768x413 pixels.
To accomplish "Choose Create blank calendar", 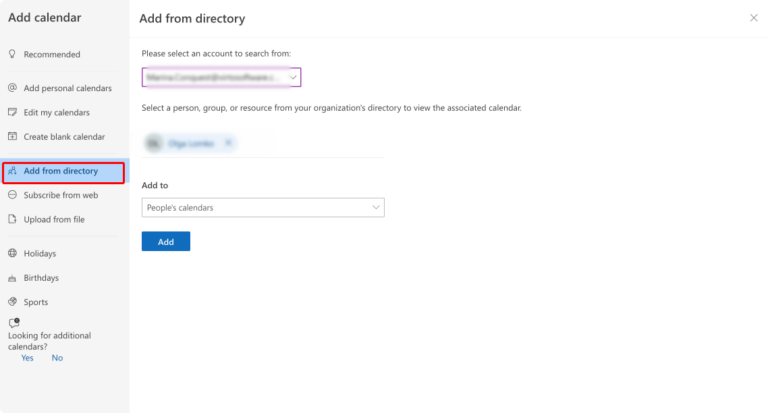I will (64, 137).
